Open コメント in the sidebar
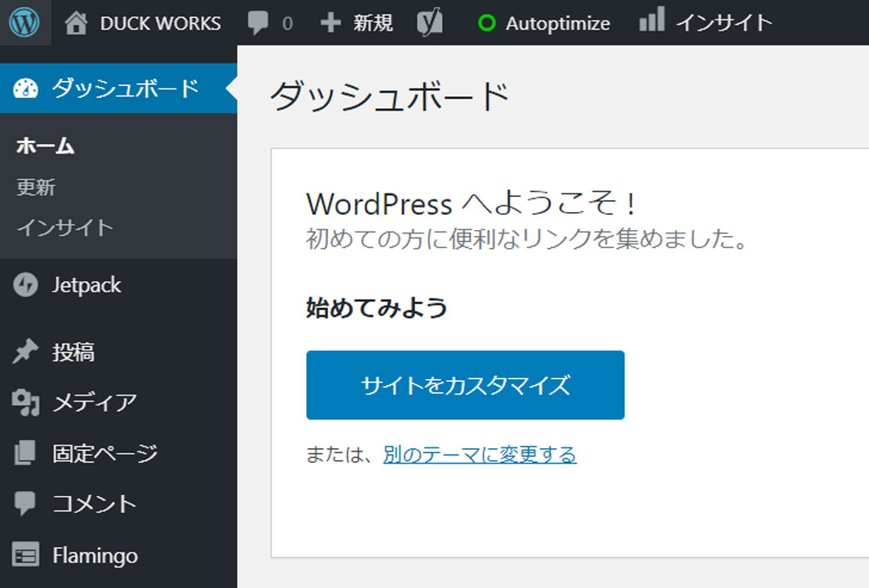 [x=95, y=504]
